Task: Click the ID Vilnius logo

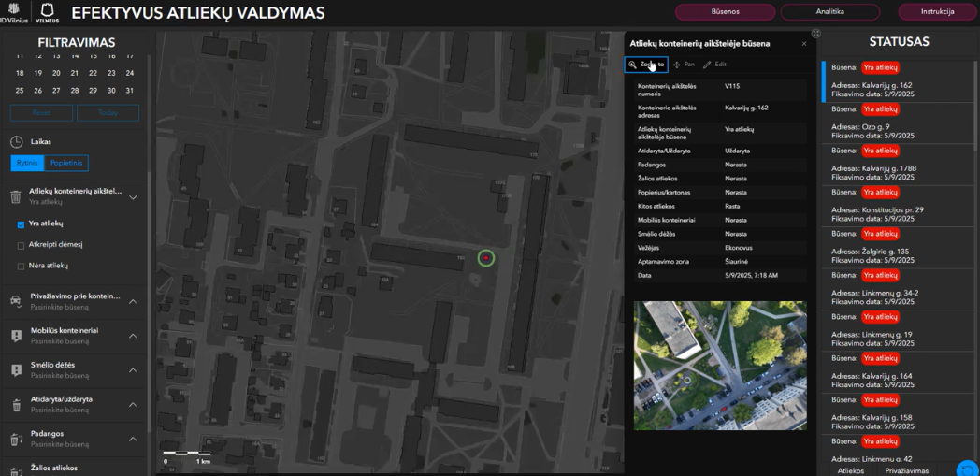Action: pyautogui.click(x=14, y=12)
